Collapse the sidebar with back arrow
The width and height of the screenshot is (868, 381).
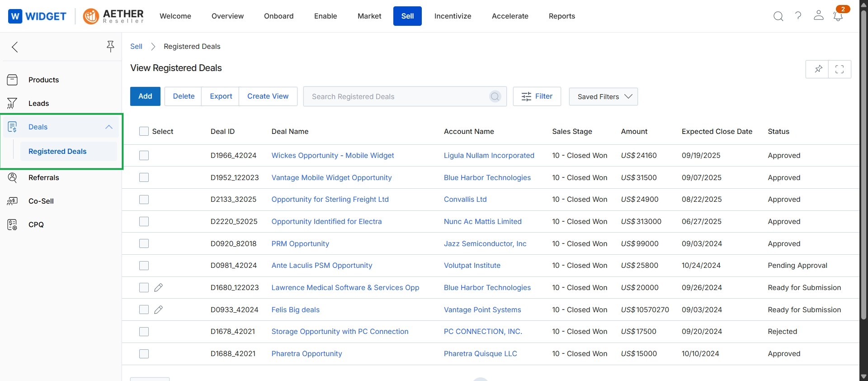click(x=15, y=47)
